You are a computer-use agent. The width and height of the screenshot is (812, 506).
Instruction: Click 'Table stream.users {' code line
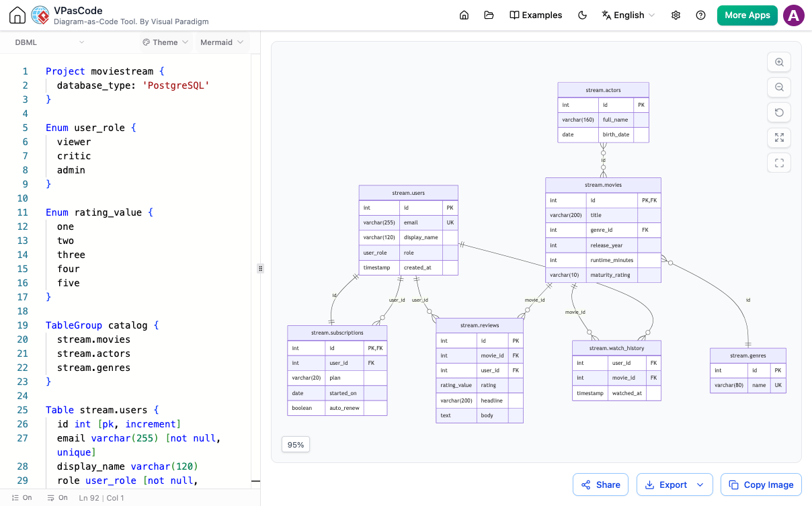(102, 410)
